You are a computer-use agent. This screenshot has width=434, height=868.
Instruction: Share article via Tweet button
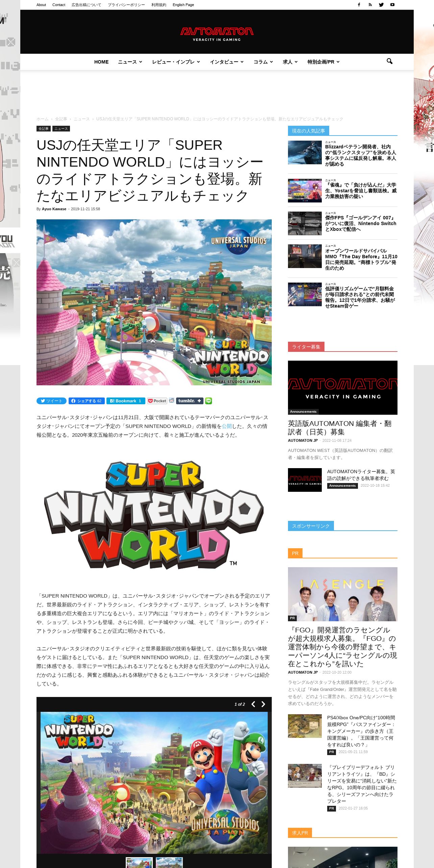click(51, 401)
